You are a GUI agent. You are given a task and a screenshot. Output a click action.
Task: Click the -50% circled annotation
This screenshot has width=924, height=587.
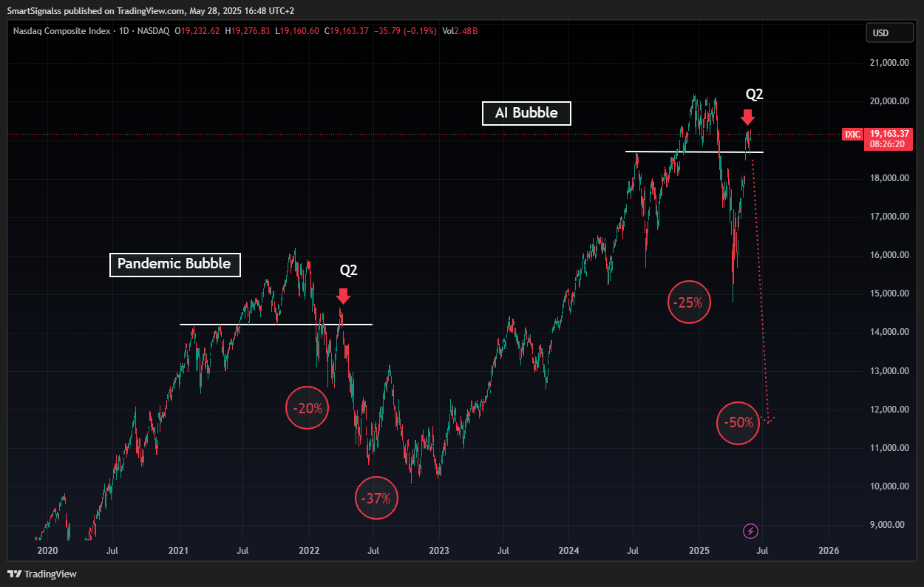[738, 423]
